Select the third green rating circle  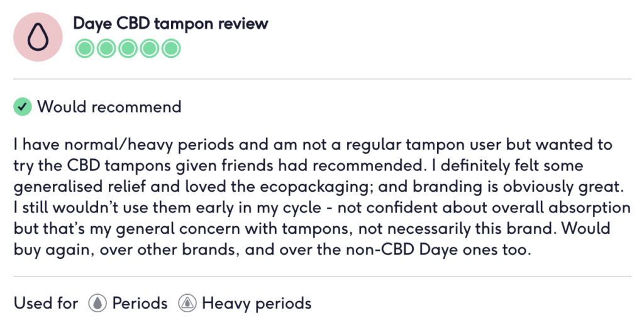[128, 48]
